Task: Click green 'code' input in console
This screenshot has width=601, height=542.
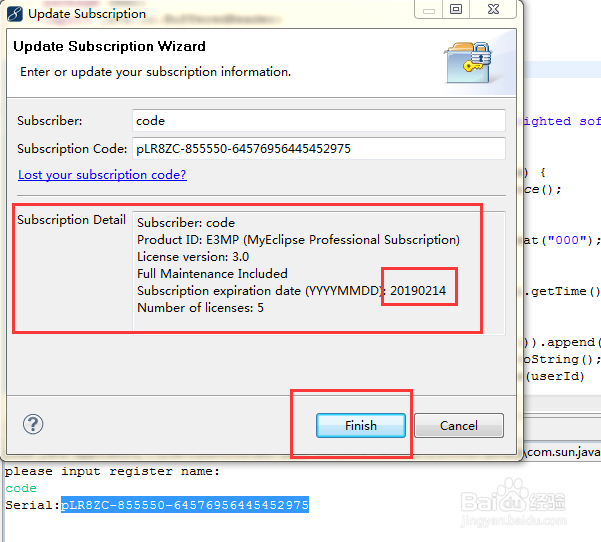Action: coord(21,488)
